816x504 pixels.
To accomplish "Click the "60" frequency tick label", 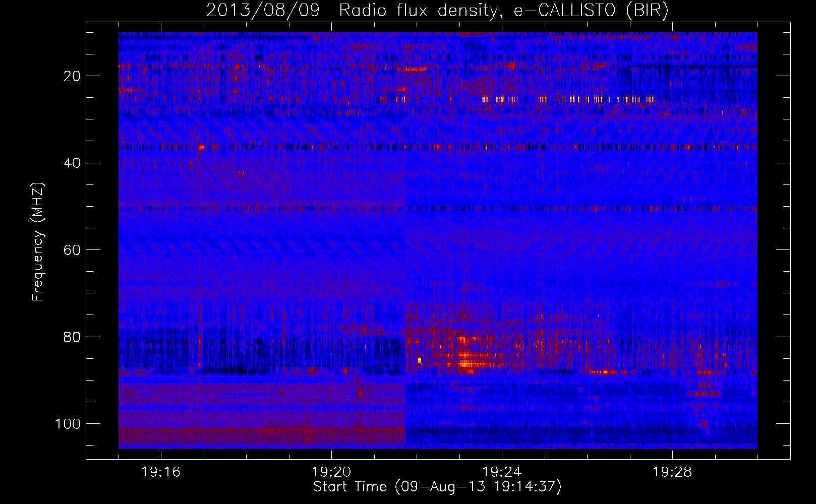I will (73, 250).
